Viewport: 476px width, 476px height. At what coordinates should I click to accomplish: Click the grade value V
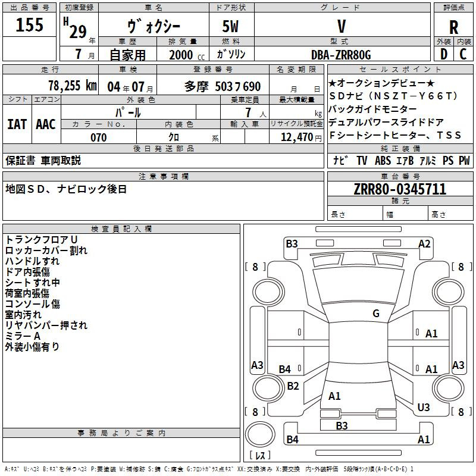[x=342, y=26]
